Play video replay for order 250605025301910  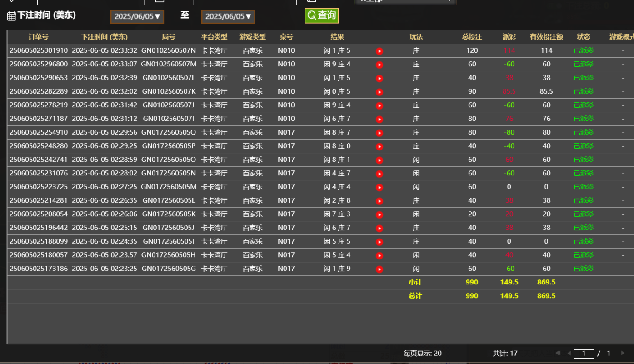(379, 51)
